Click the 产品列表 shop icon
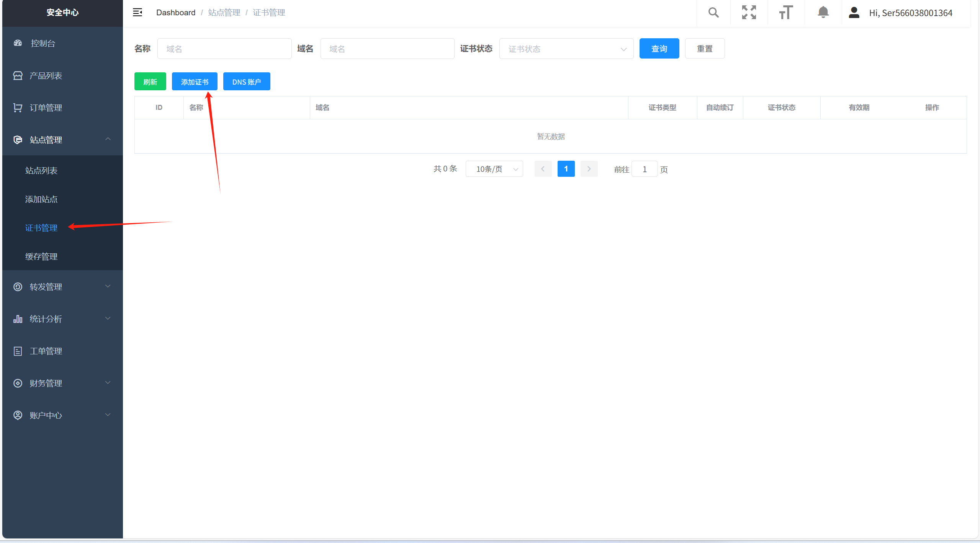 [18, 75]
